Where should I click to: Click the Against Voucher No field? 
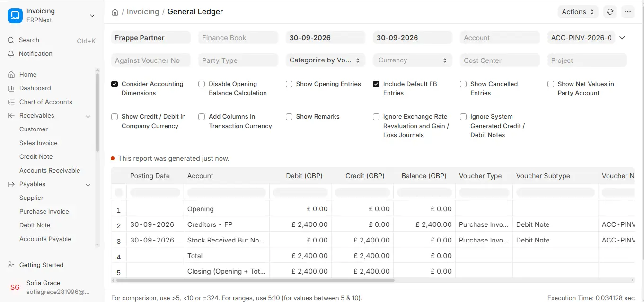tap(151, 60)
